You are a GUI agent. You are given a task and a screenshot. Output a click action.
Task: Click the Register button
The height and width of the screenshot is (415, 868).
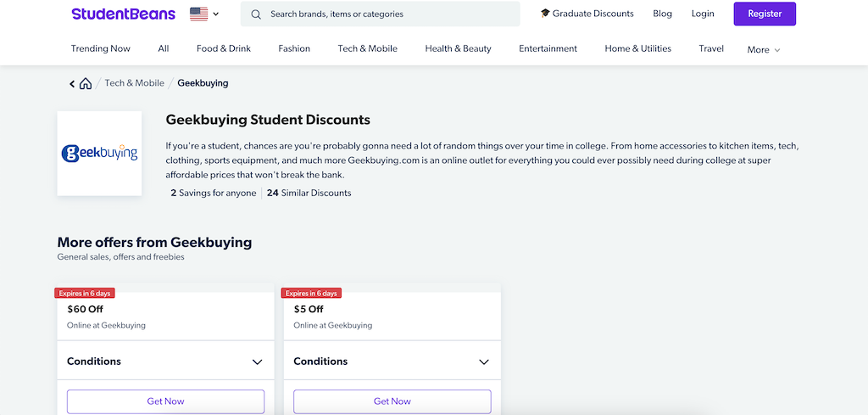pyautogui.click(x=765, y=14)
